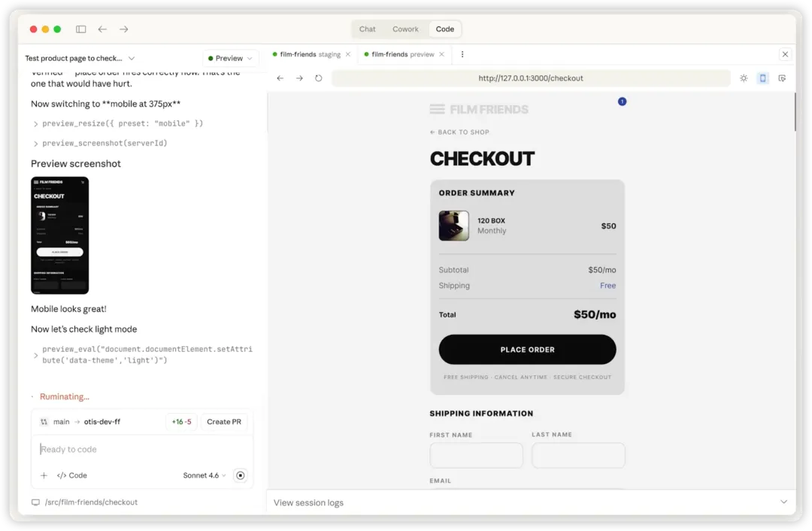Open the mobile preview screenshot thumbnail
812x531 pixels.
point(59,235)
